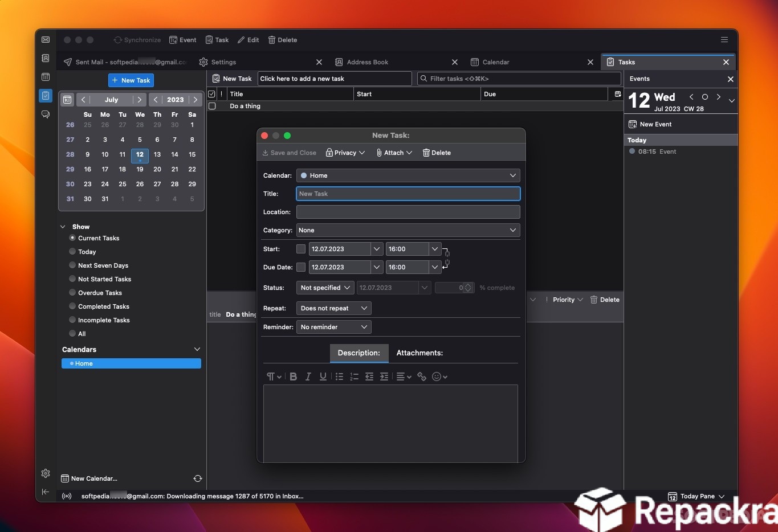
Task: Go to previous month in mini calendar
Action: pos(83,100)
